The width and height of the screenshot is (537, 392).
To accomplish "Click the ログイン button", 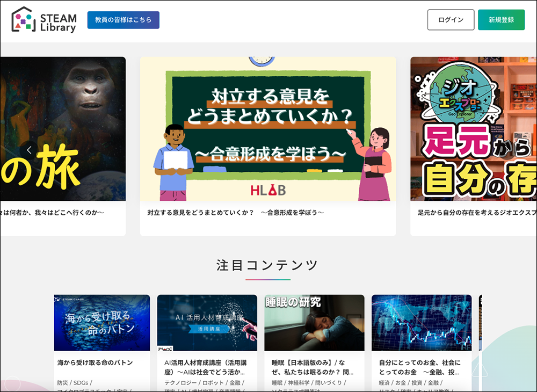I will click(451, 20).
